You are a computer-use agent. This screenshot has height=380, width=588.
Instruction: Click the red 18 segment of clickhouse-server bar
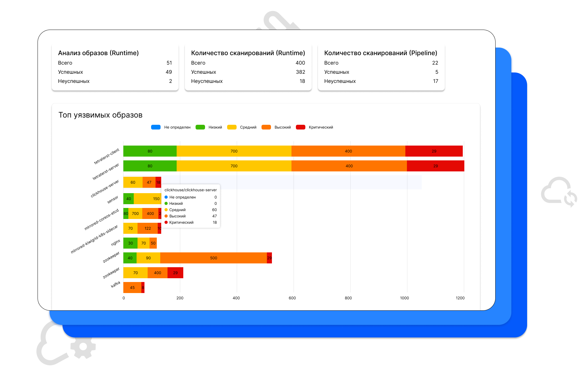point(158,182)
